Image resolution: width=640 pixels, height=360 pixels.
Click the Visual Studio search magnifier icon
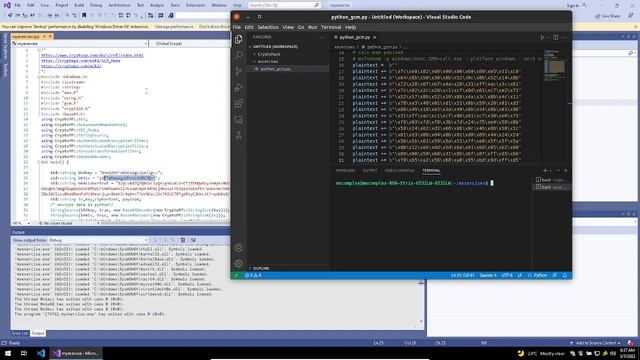(316, 5)
